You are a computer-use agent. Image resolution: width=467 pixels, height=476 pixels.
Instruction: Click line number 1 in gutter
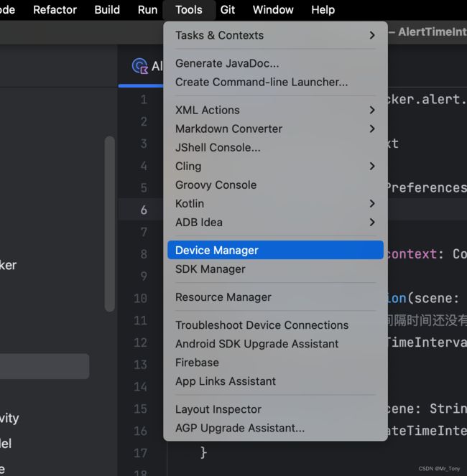[x=144, y=100]
